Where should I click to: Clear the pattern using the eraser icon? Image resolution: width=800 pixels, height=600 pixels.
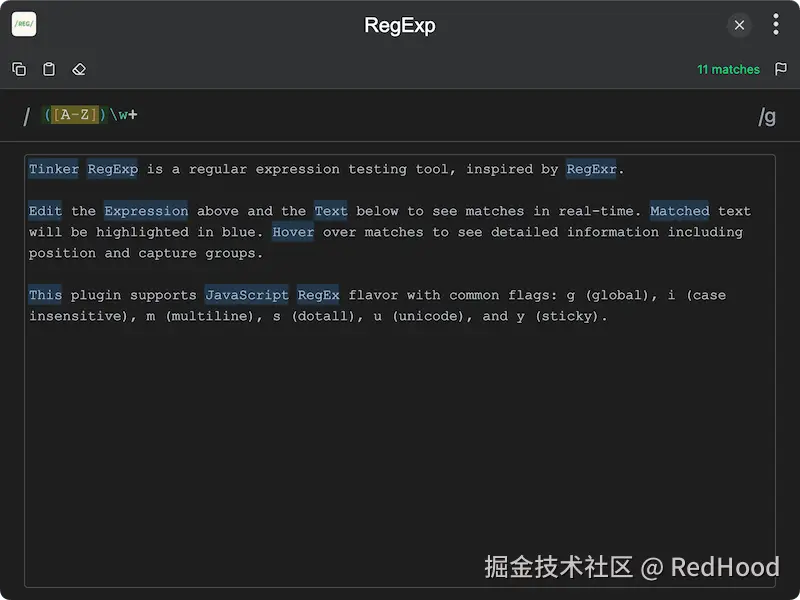click(79, 69)
